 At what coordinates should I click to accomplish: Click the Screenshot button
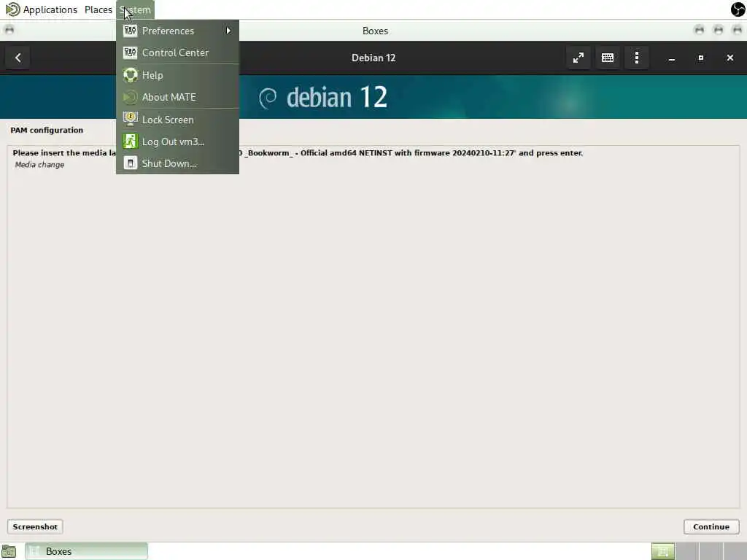pos(35,526)
